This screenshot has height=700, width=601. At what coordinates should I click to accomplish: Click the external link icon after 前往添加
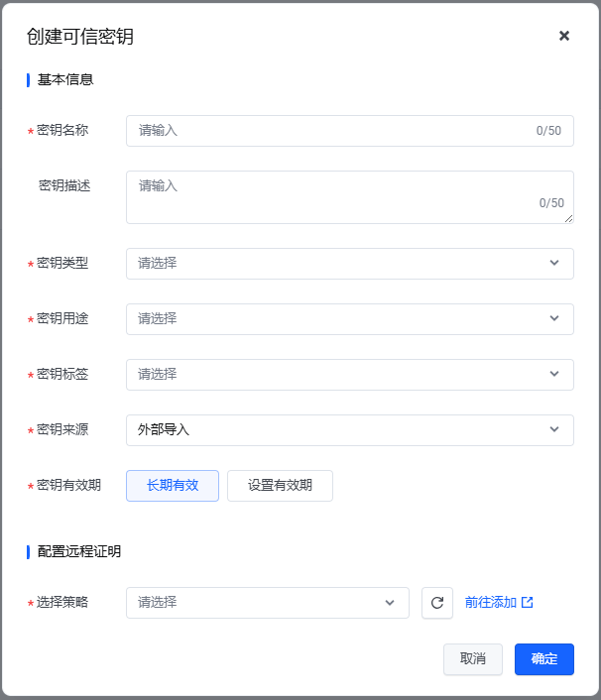(x=528, y=603)
